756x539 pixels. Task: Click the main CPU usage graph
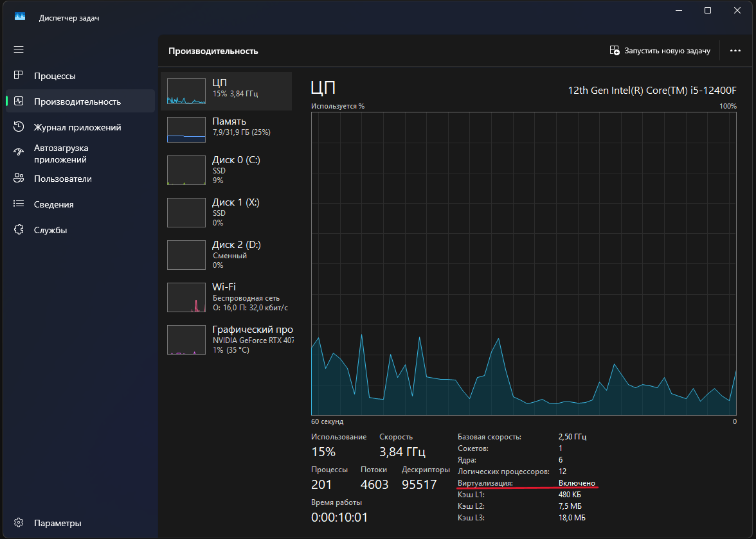pyautogui.click(x=523, y=263)
